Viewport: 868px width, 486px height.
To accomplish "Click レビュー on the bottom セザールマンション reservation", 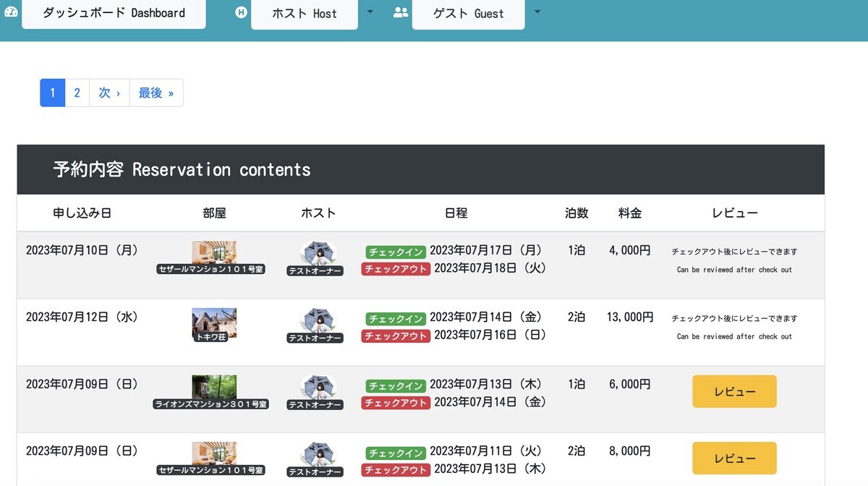I will [x=733, y=458].
